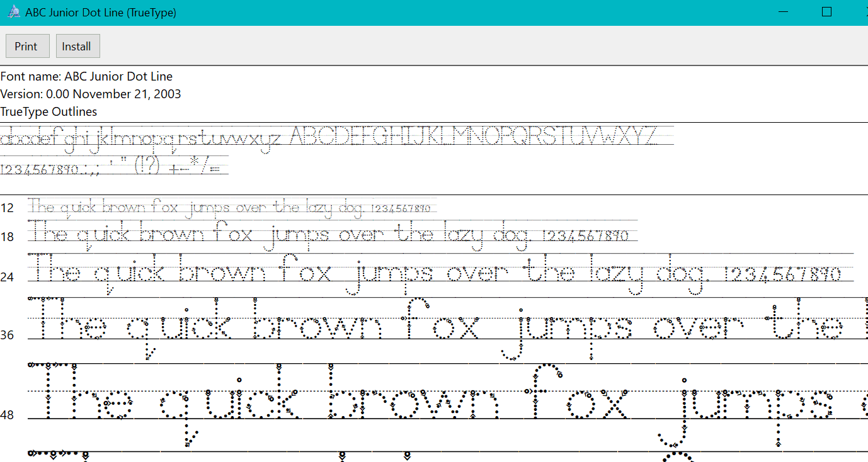Click the size label 18

(x=7, y=237)
